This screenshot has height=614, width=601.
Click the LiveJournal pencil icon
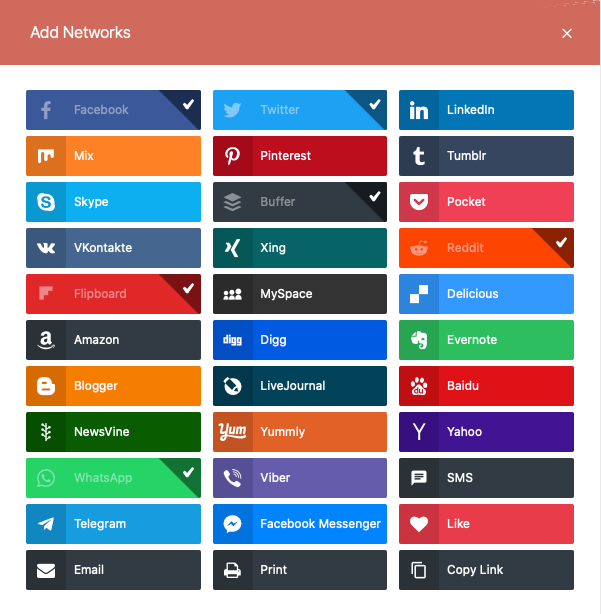pyautogui.click(x=233, y=386)
